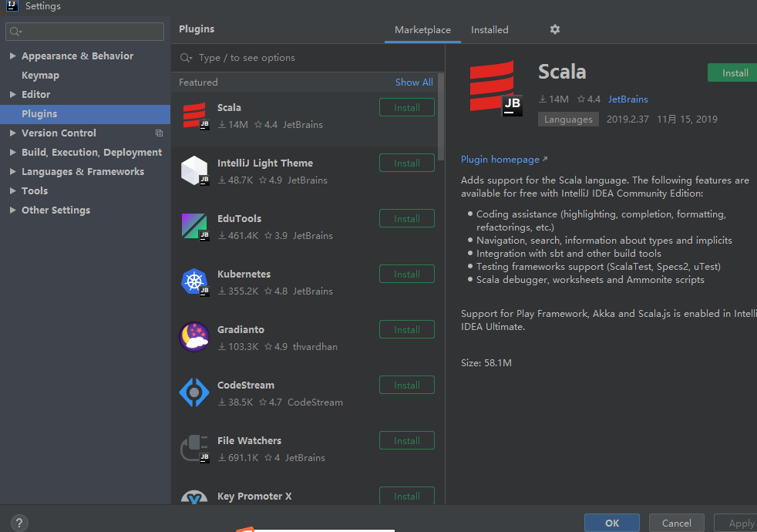Screen dimensions: 757x532
Task: Click the EduTools plugin icon
Action: pos(194,227)
